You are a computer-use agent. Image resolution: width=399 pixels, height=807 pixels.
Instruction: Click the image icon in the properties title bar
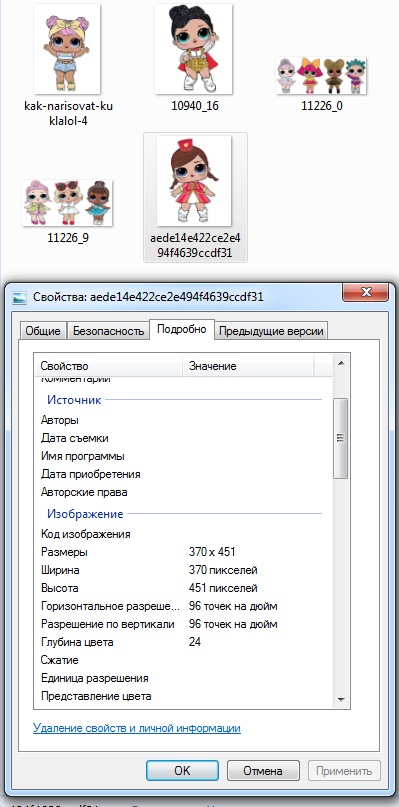[x=20, y=297]
